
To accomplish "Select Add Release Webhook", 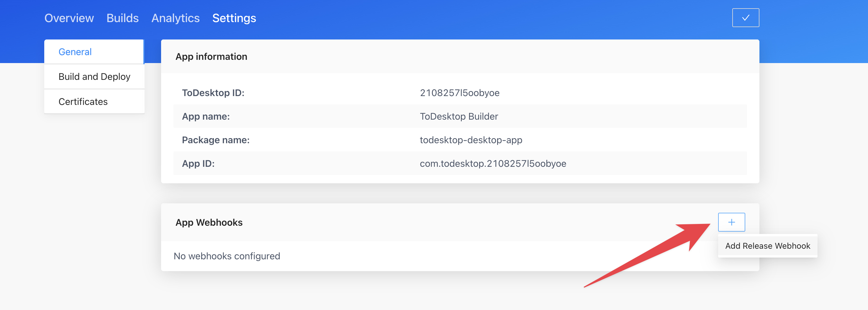I will [768, 246].
